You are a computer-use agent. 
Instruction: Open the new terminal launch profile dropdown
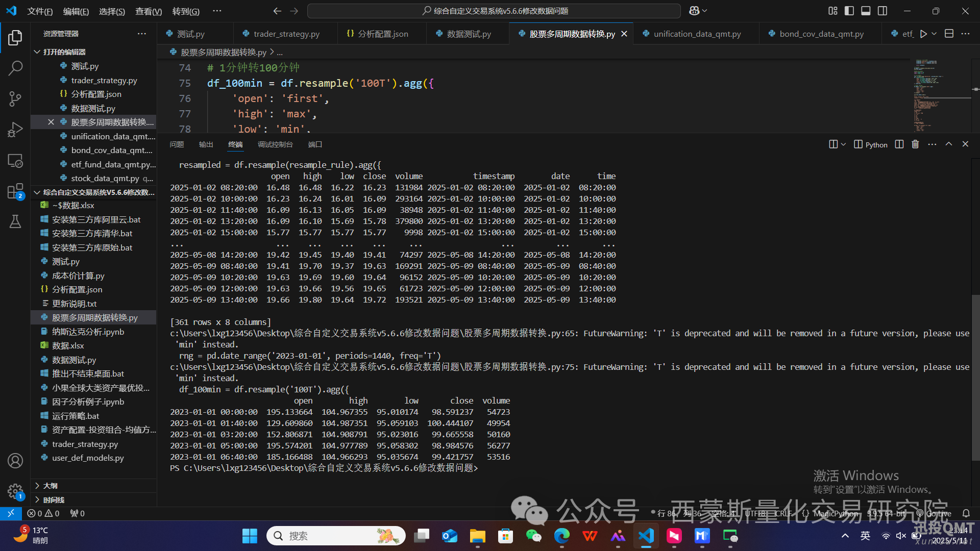click(843, 144)
